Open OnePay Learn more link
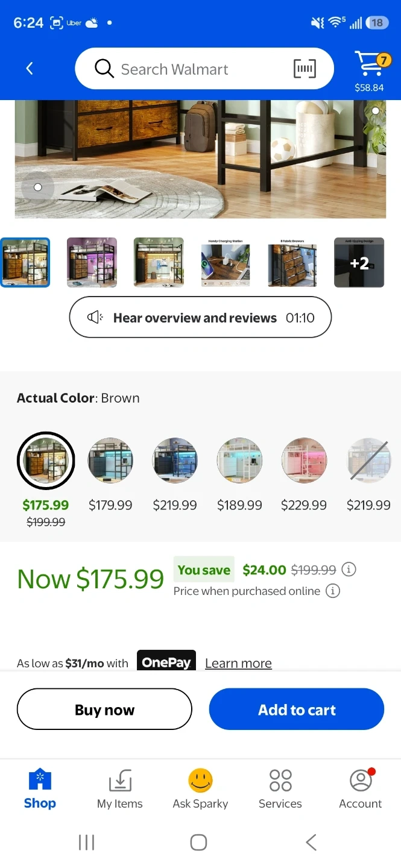Screen dimensions: 401x868 tap(238, 663)
